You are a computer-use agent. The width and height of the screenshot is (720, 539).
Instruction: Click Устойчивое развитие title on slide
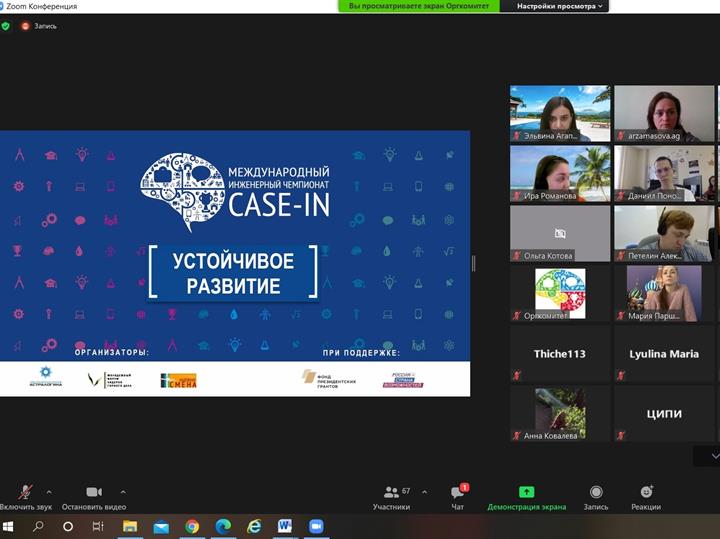(x=233, y=273)
